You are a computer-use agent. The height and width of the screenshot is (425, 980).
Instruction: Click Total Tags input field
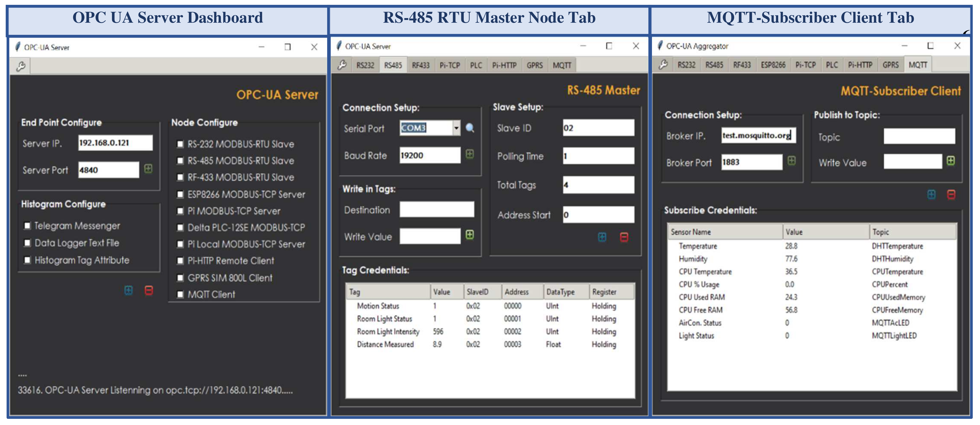(598, 185)
